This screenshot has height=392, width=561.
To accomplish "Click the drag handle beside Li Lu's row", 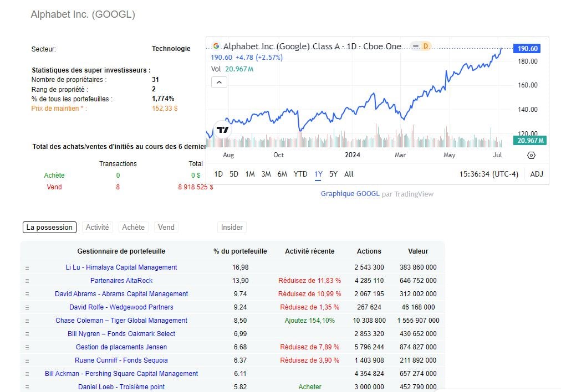I will tap(26, 267).
